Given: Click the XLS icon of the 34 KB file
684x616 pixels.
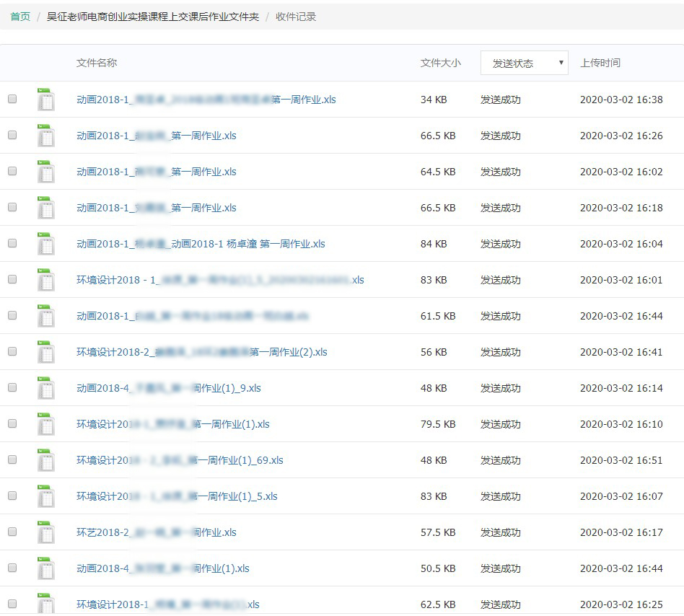Looking at the screenshot, I should [x=46, y=100].
